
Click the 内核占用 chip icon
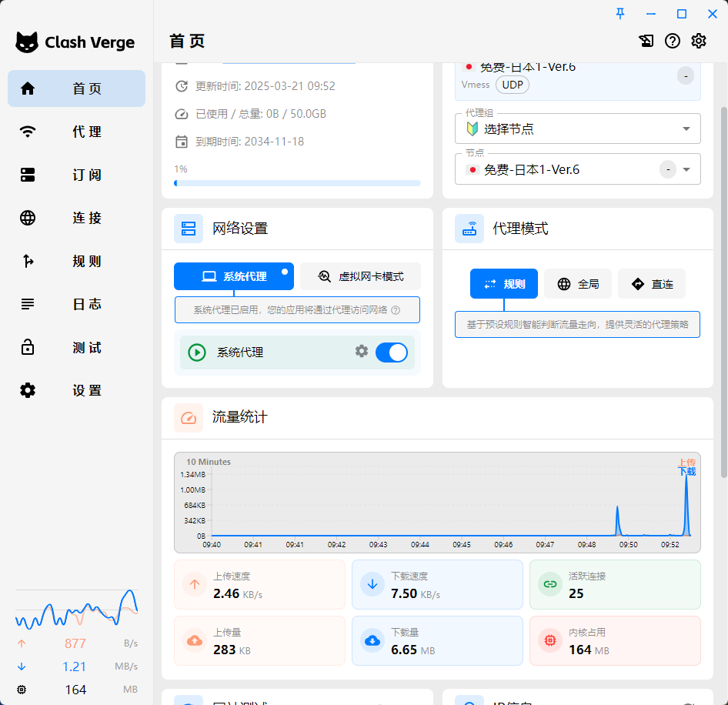[x=550, y=641]
